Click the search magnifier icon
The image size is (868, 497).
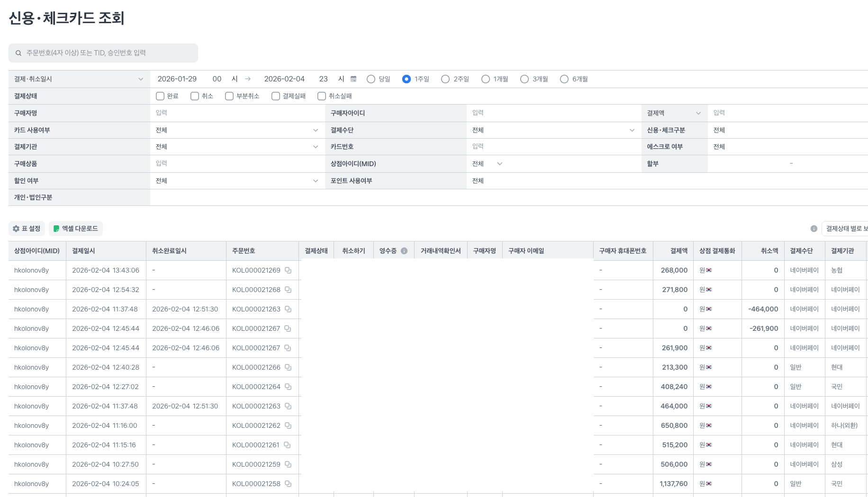click(x=18, y=53)
